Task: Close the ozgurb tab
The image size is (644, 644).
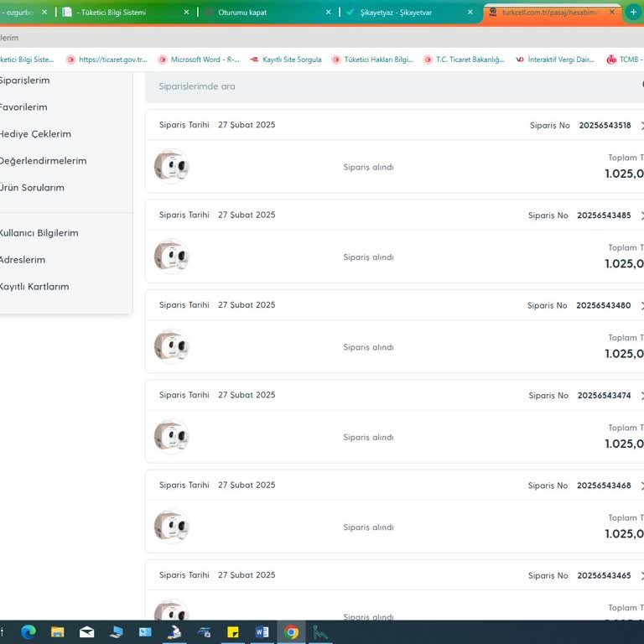Action: click(44, 13)
